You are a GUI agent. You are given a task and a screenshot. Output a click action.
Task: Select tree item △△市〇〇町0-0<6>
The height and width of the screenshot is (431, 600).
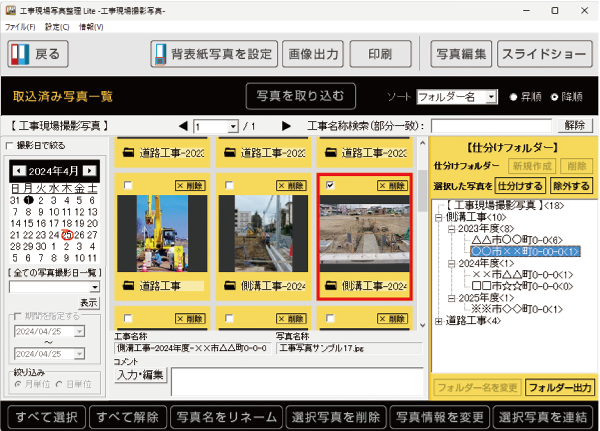pyautogui.click(x=517, y=240)
